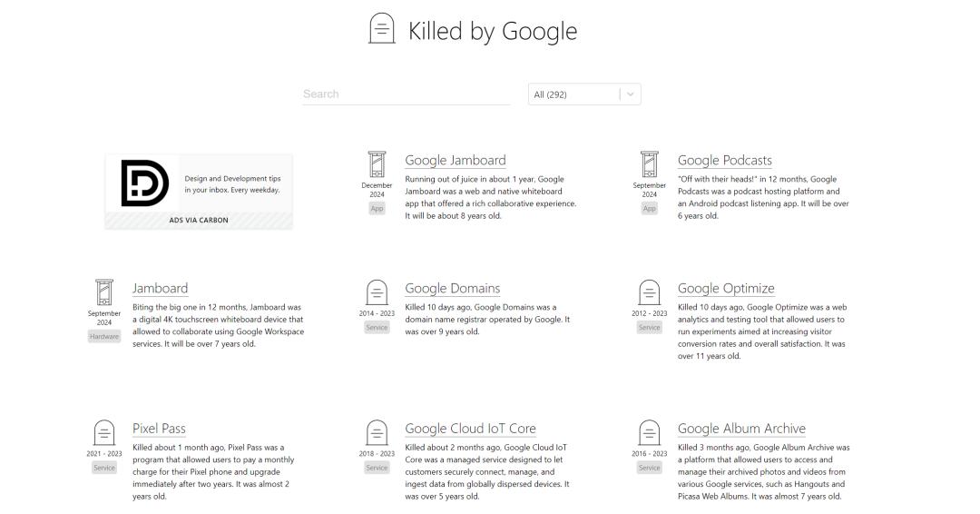Open the Pixel Pass title link
Image resolution: width=980 pixels, height=514 pixels.
click(159, 429)
